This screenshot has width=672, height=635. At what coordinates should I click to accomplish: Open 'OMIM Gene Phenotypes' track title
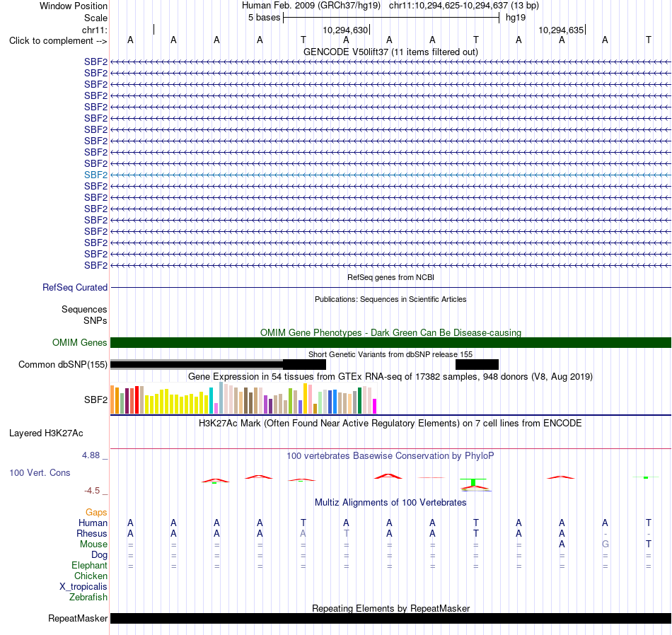pos(390,332)
